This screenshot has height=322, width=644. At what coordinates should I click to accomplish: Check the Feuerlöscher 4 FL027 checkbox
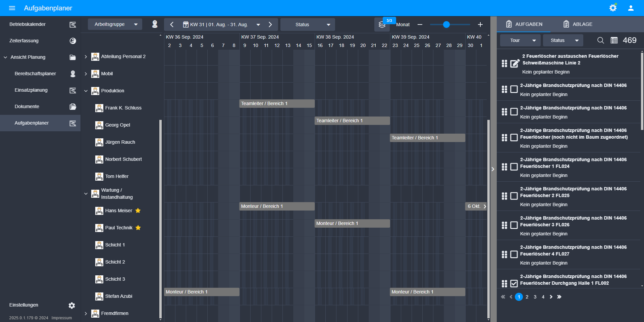click(514, 255)
